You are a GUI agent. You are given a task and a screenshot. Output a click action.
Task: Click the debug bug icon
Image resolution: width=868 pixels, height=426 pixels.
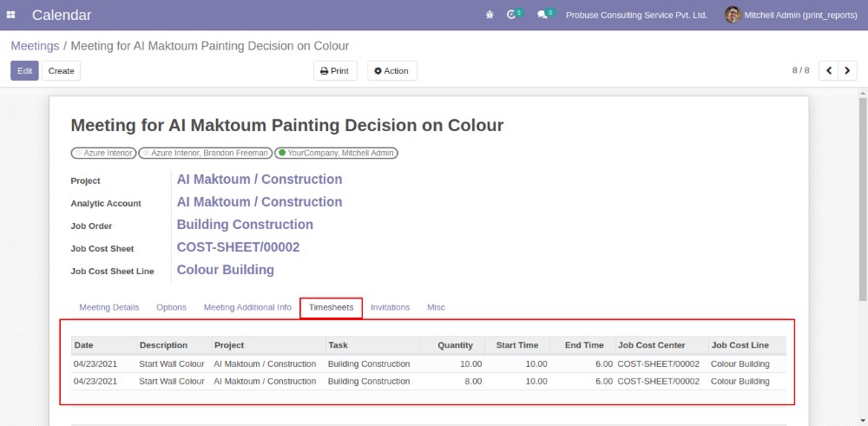tap(490, 15)
